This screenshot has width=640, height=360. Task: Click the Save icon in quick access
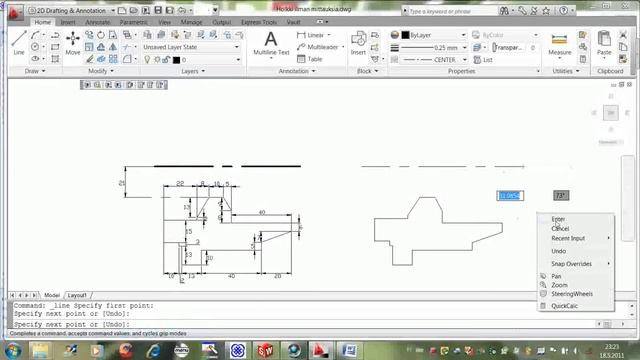[x=158, y=10]
